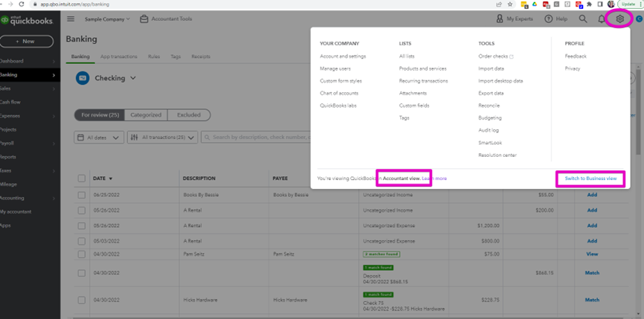Image resolution: width=644 pixels, height=319 pixels.
Task: Click Match for Hicks Hardware row
Action: (592, 300)
